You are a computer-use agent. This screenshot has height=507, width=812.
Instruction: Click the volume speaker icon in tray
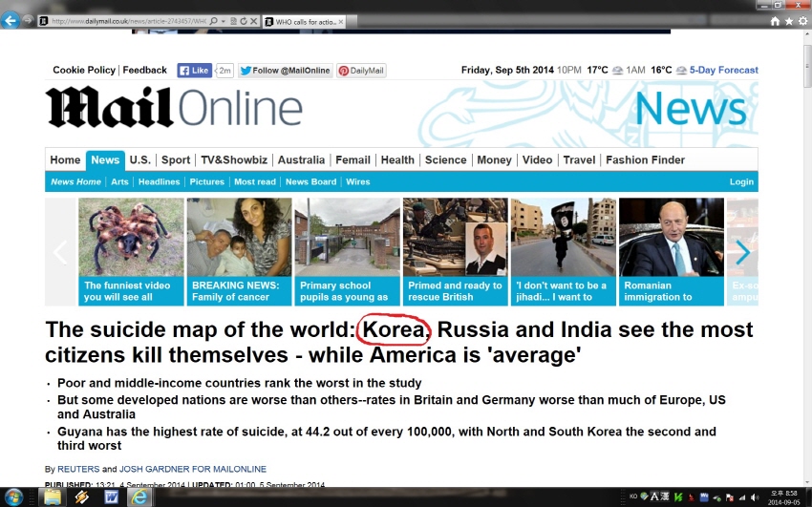755,497
